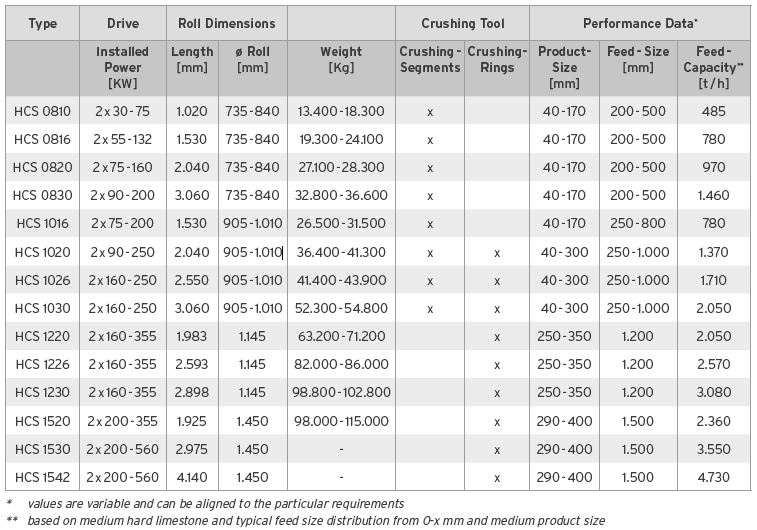Select the 485 feed capacity cell

click(713, 111)
